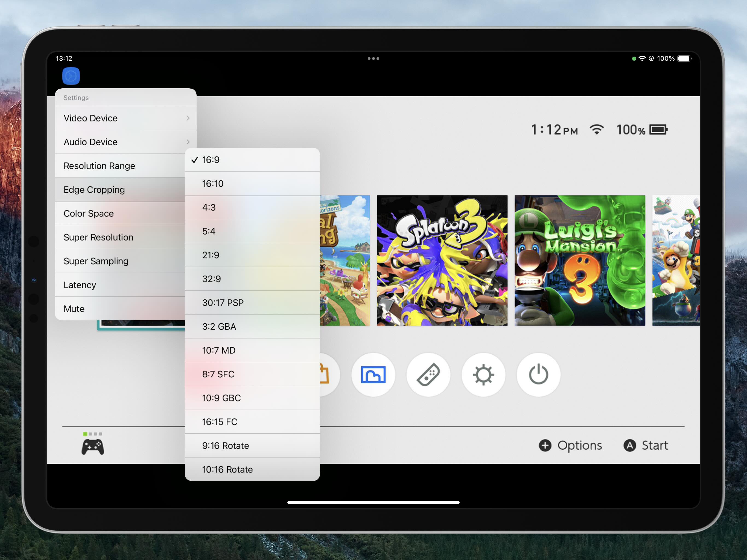Pick the 30:17 PSP option
Viewport: 747px width, 560px height.
tap(252, 303)
